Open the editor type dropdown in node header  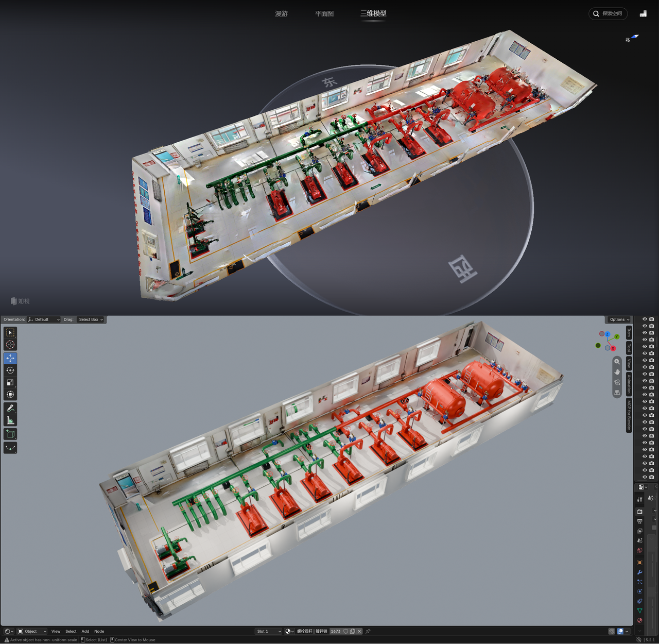(9, 631)
